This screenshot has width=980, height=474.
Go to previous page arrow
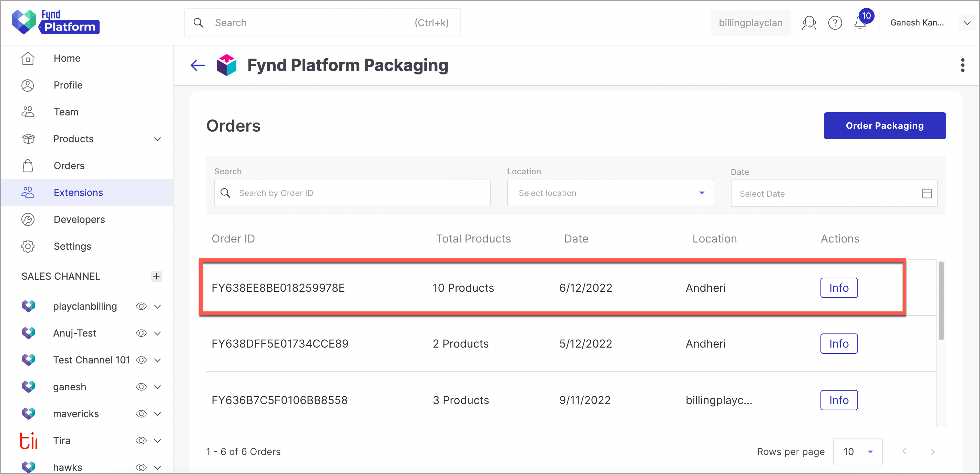905,452
